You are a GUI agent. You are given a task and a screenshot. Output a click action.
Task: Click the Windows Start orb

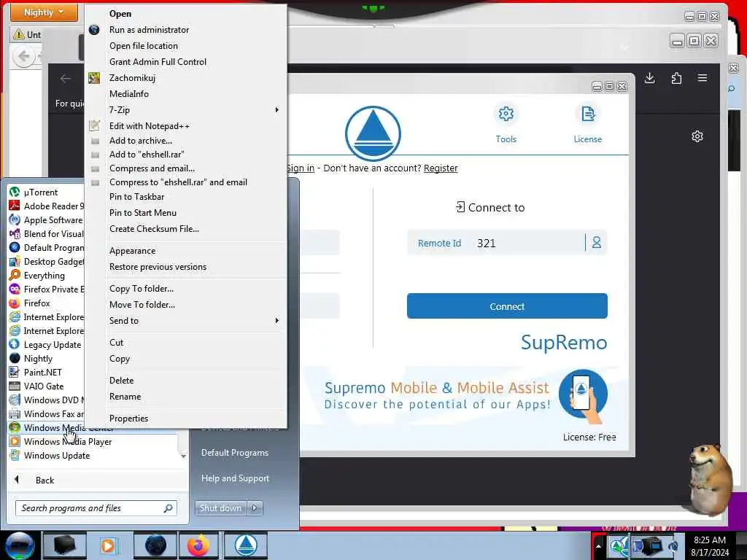[x=20, y=545]
